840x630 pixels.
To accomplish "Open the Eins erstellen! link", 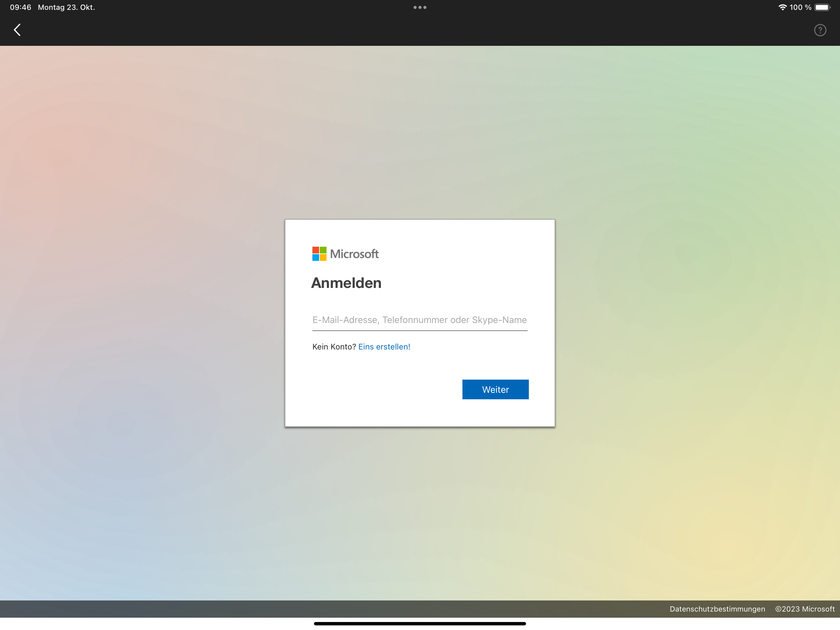I will [x=384, y=347].
